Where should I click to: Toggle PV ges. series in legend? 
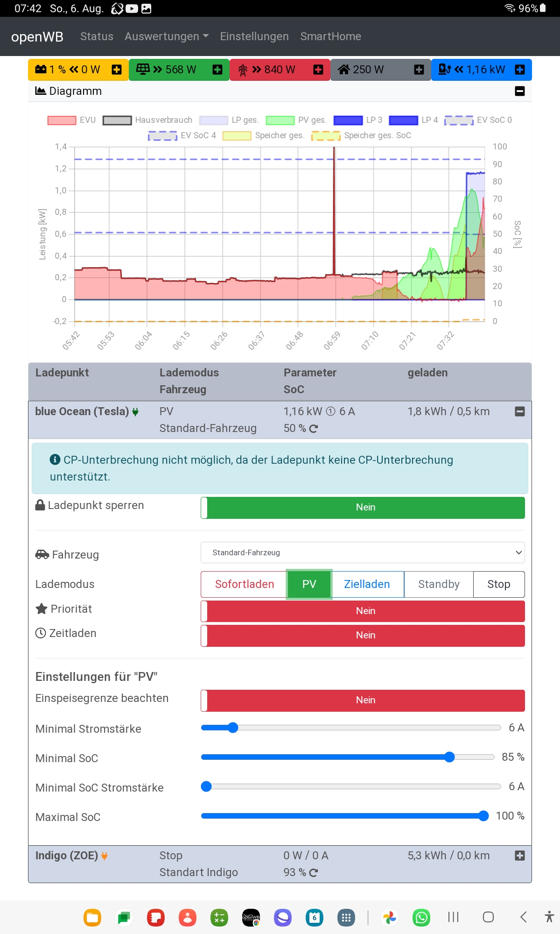point(296,120)
